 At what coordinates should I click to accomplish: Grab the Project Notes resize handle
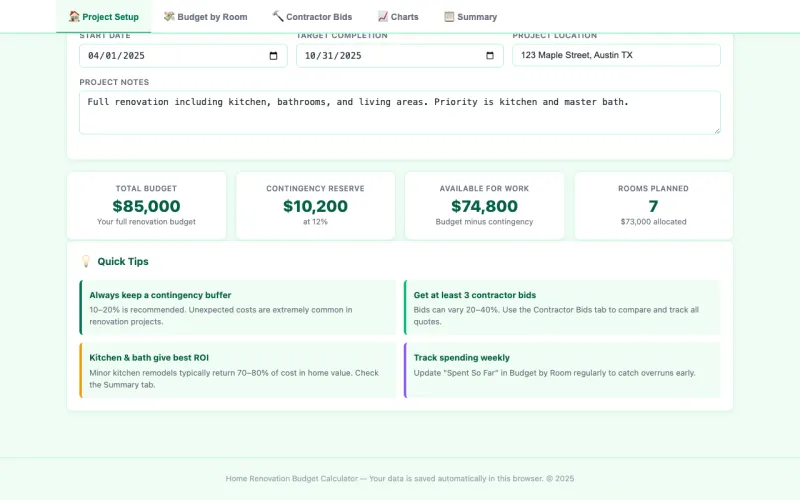(x=715, y=129)
